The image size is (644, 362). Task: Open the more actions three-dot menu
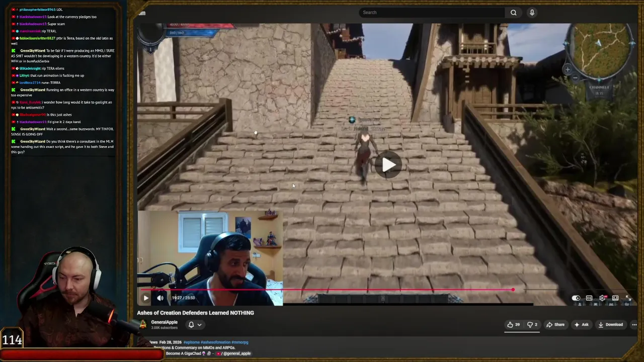point(634,325)
